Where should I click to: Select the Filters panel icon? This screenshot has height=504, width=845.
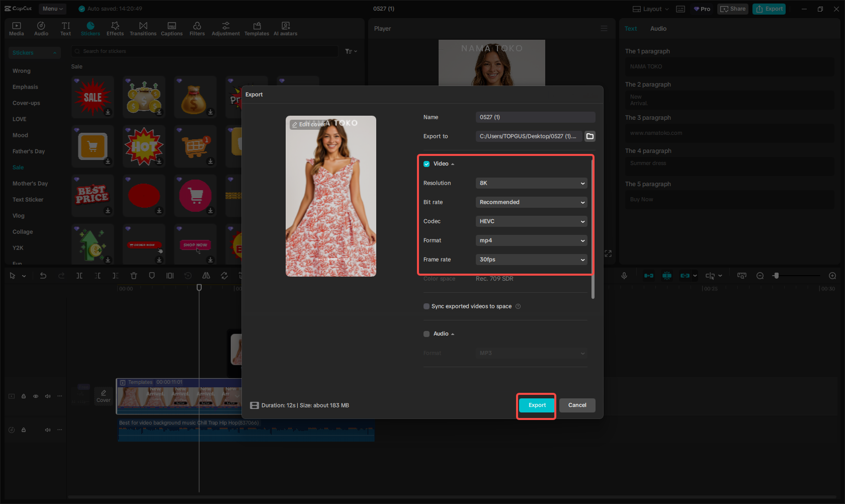coord(197,28)
